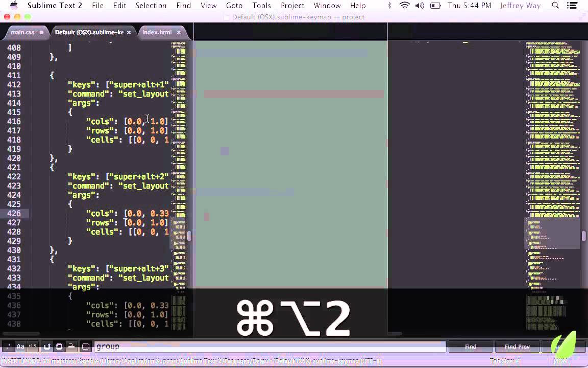Open the Window menu
Screen dimensions: 588x368
click(x=327, y=5)
